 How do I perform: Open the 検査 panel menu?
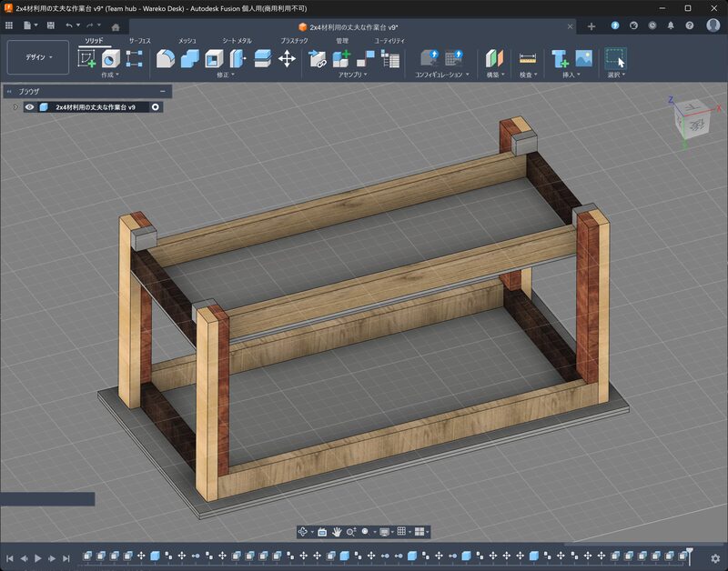(x=528, y=75)
